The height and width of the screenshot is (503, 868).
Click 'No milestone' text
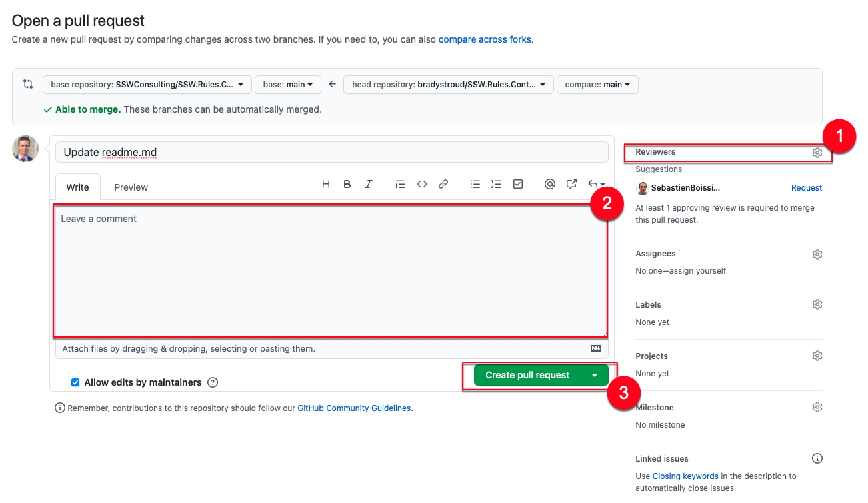point(660,425)
